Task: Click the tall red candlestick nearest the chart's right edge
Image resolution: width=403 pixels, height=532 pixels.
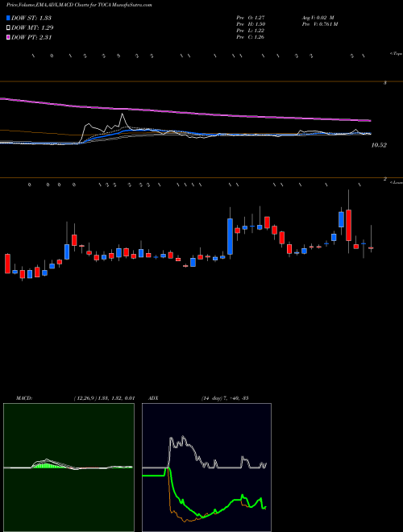Action: [348, 225]
